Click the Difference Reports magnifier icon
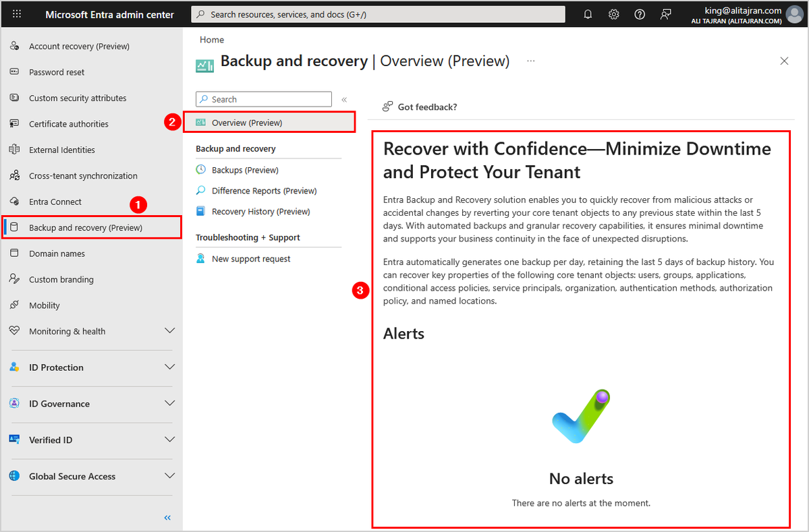 tap(200, 190)
